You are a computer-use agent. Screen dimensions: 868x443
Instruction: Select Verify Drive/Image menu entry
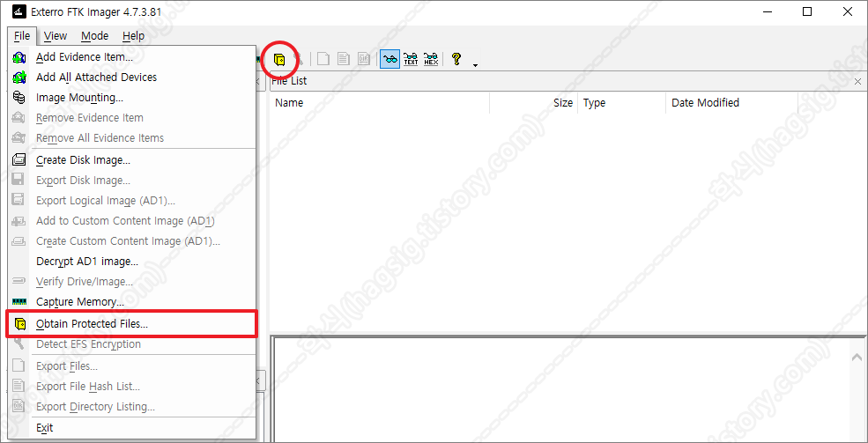(132, 282)
